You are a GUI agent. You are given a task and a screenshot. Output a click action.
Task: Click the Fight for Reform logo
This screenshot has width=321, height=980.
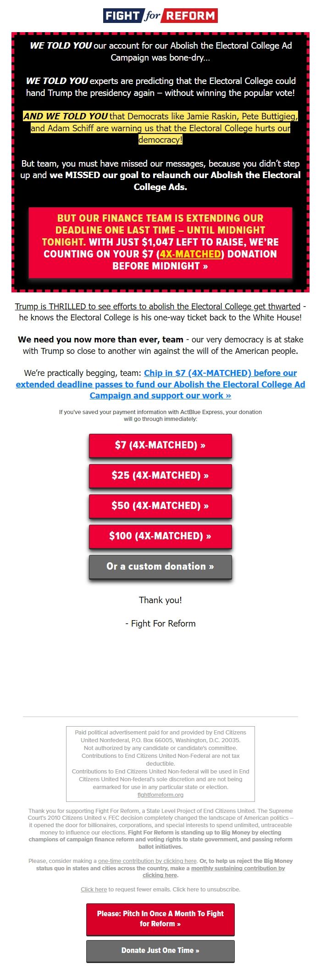pyautogui.click(x=160, y=15)
